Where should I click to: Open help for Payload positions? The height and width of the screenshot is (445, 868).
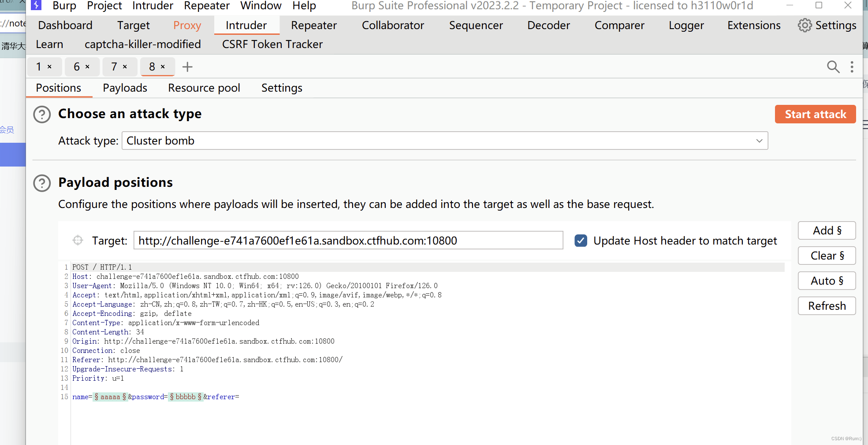[42, 183]
